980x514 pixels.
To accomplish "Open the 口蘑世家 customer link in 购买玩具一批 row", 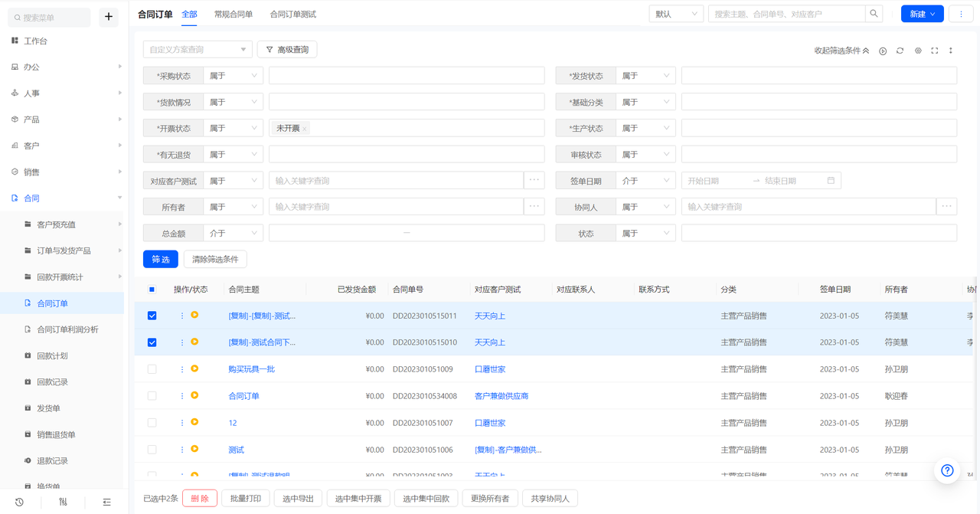I will (490, 369).
